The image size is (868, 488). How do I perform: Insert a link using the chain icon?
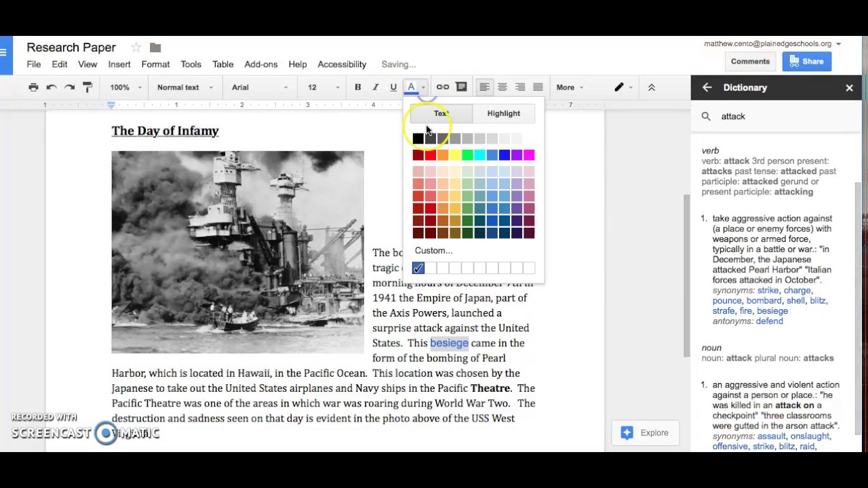(443, 87)
